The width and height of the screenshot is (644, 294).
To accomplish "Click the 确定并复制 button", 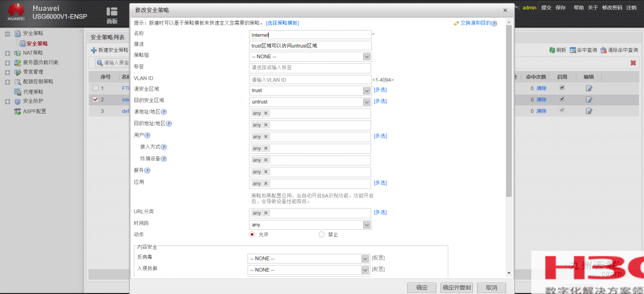I will click(456, 287).
